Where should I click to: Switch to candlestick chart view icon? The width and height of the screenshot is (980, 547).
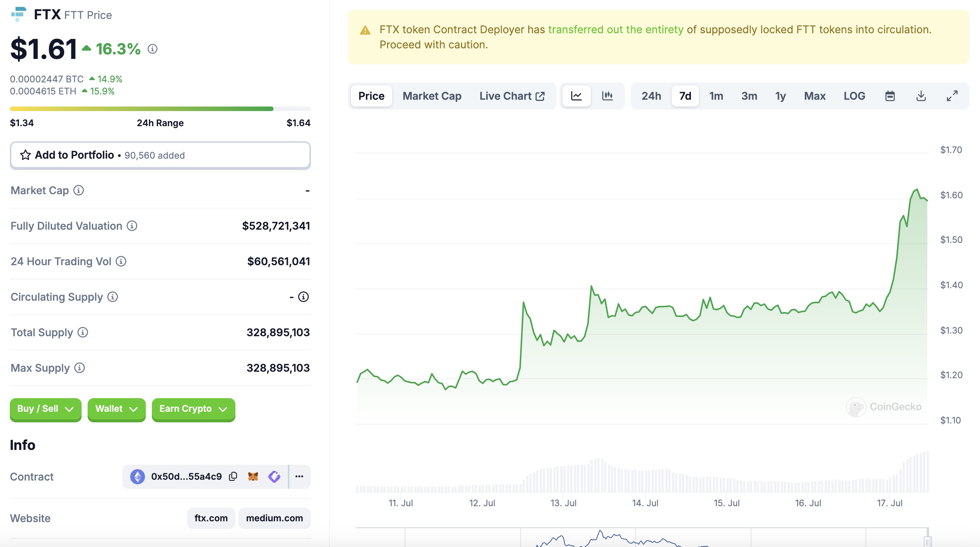click(x=607, y=96)
